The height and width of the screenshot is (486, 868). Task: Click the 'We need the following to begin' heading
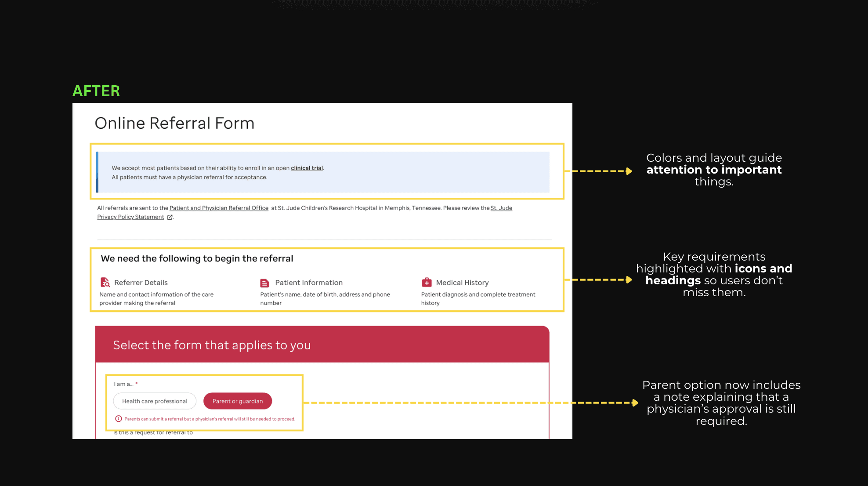(x=197, y=258)
